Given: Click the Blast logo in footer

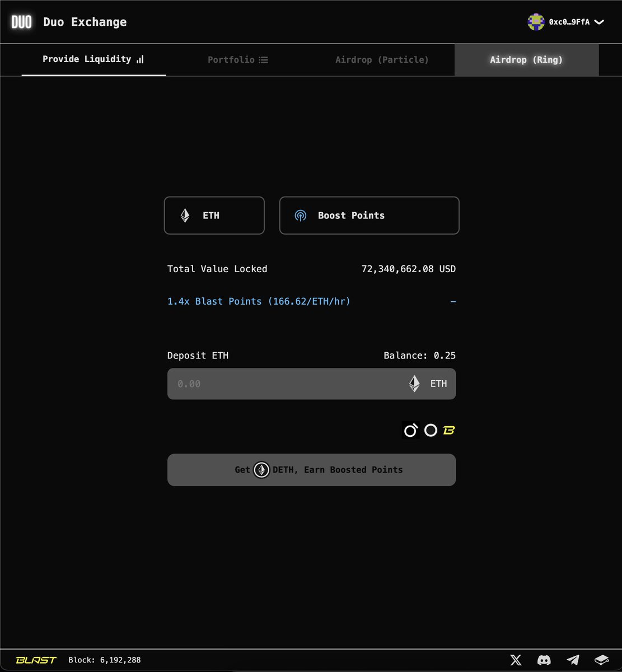Looking at the screenshot, I should pyautogui.click(x=36, y=660).
